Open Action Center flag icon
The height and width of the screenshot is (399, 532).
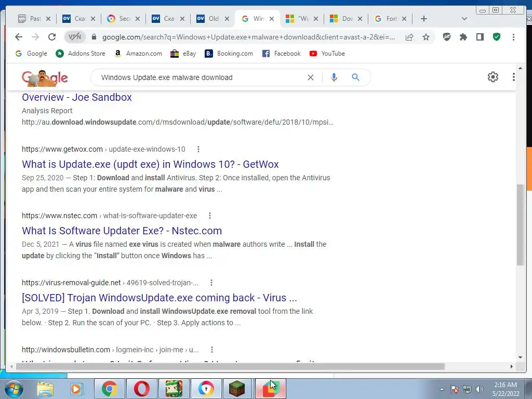[x=454, y=389]
